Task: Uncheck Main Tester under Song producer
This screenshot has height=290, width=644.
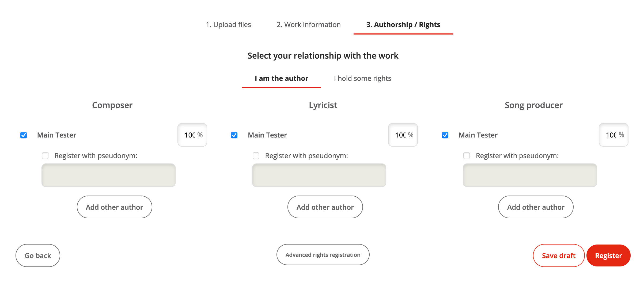Action: coord(445,135)
